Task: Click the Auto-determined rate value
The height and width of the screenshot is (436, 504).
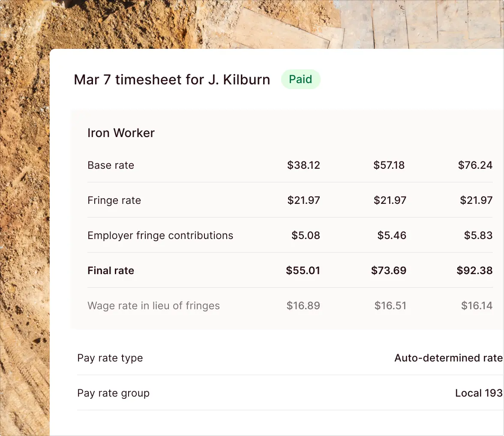Action: (448, 358)
